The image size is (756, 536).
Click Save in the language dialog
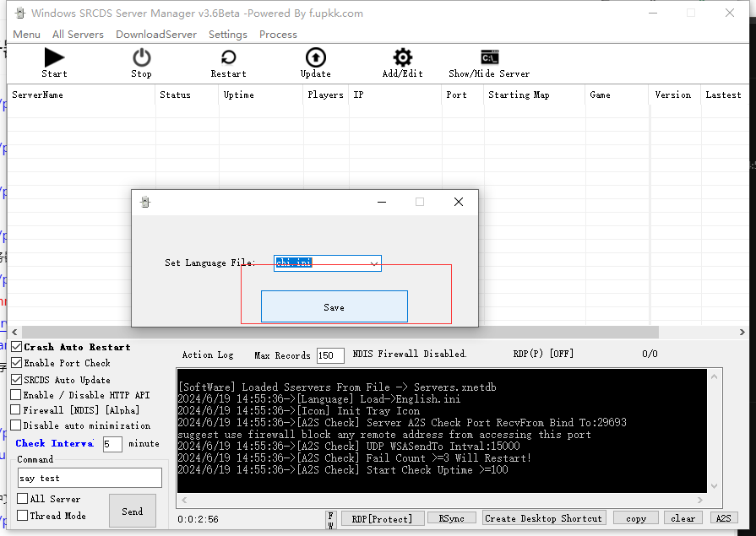pyautogui.click(x=334, y=307)
